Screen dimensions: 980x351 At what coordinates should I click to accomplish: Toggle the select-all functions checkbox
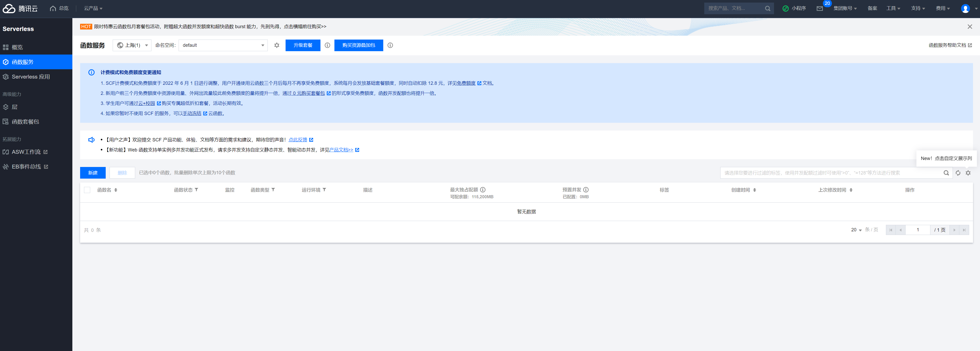click(87, 190)
